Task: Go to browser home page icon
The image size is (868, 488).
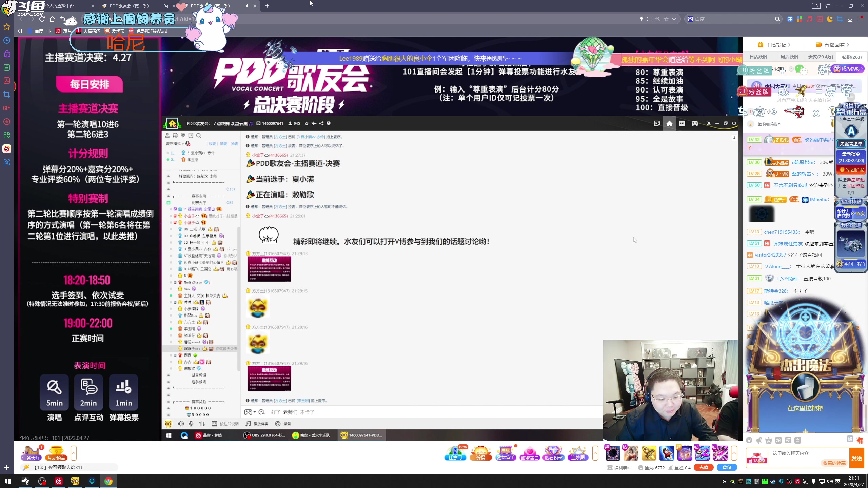Action: 52,19
